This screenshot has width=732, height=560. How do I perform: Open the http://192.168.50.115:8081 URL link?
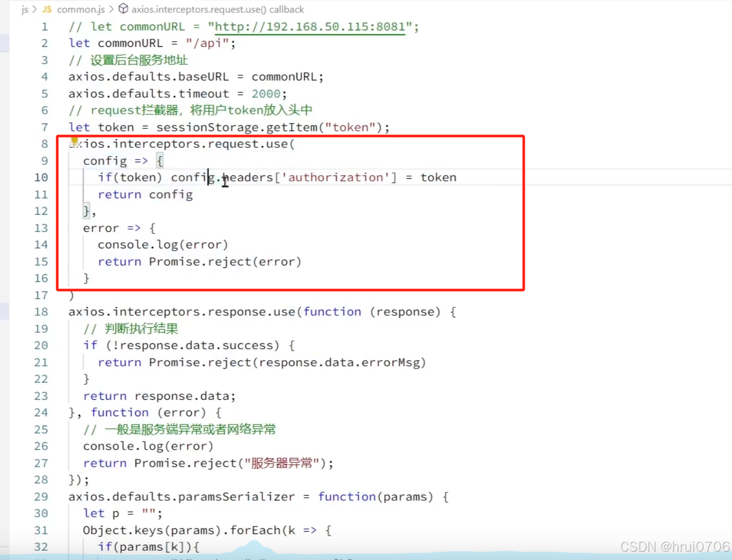tap(310, 26)
